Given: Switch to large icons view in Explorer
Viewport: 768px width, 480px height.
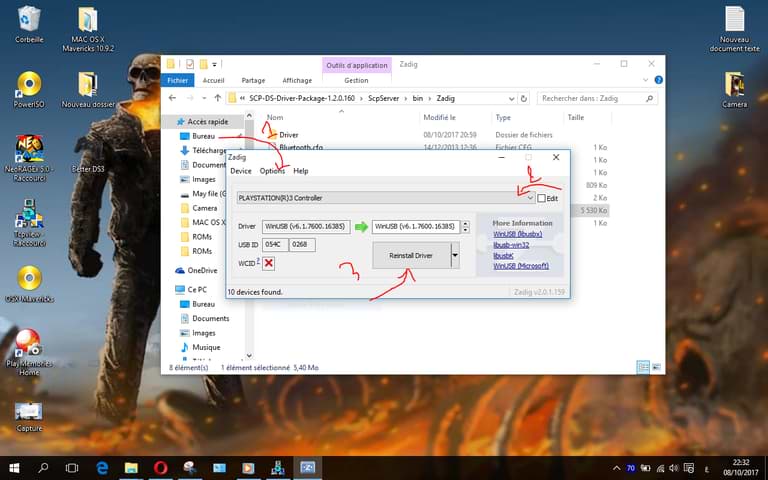Looking at the screenshot, I should (x=656, y=367).
